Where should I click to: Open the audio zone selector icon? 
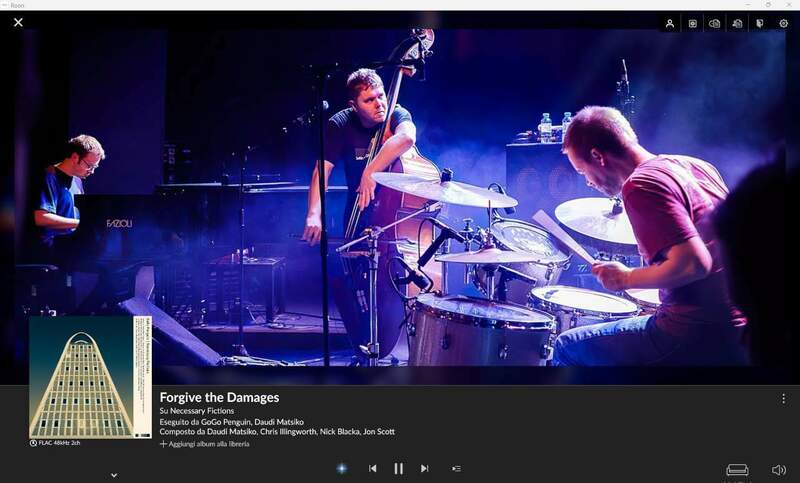click(x=737, y=469)
